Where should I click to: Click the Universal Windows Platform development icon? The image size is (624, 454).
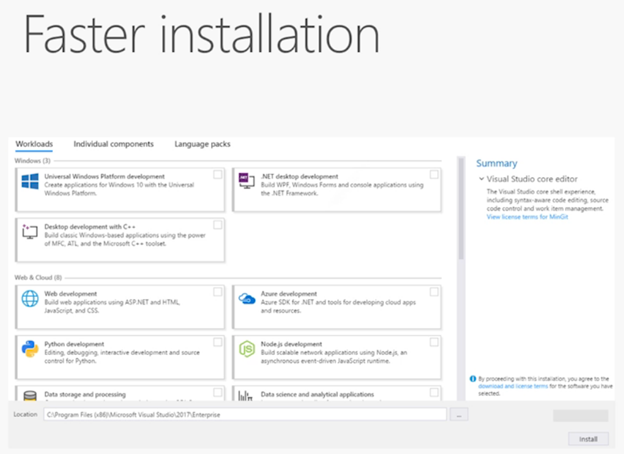click(30, 182)
